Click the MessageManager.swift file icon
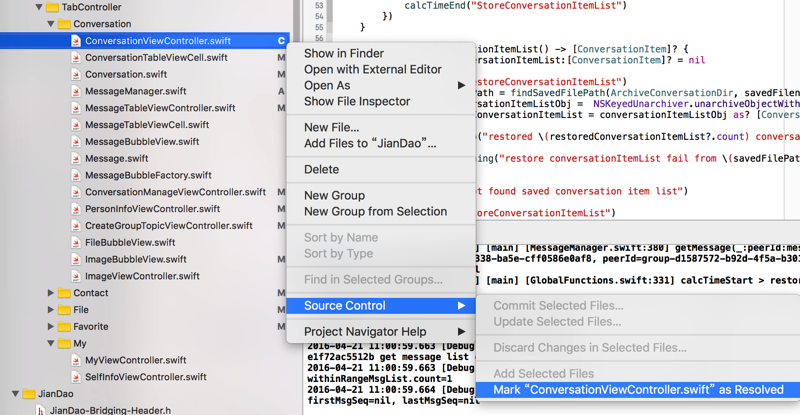800x415 pixels. coord(76,91)
